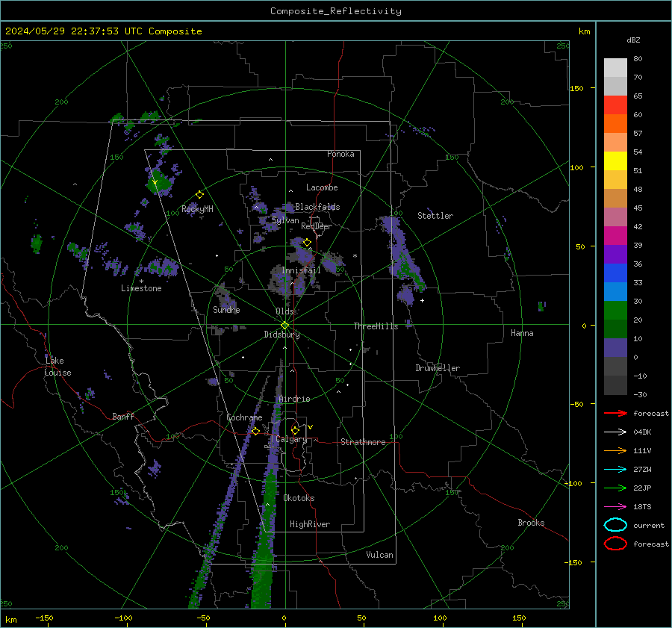Image resolution: width=672 pixels, height=628 pixels.
Task: Click the km unit label at top right
Action: pyautogui.click(x=584, y=31)
